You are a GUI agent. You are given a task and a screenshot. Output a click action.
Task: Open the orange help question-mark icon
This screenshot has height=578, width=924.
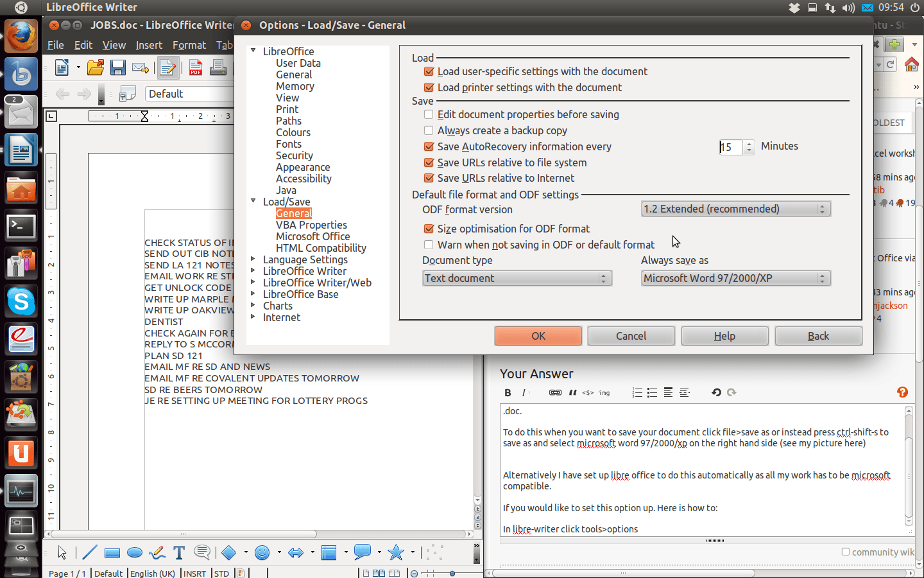point(902,392)
